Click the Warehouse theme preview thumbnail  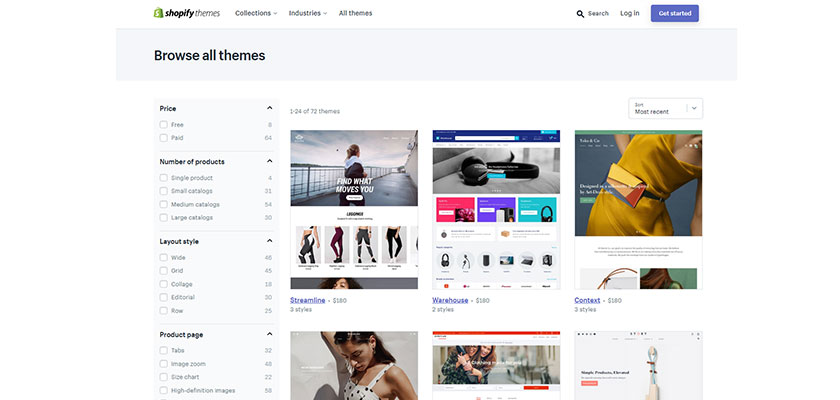click(x=496, y=209)
